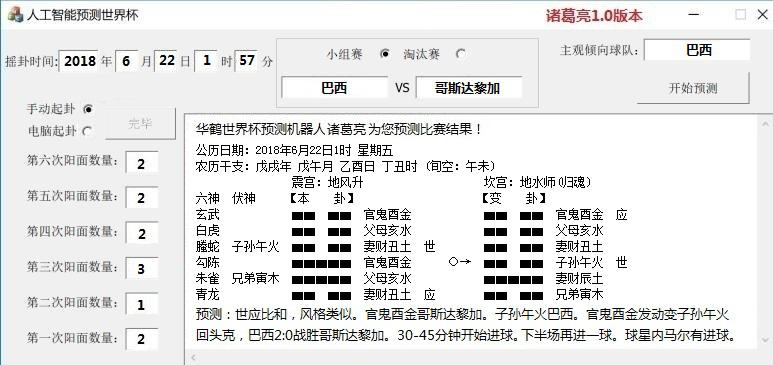Edit 第四次阳面数量 value field
This screenshot has width=773, height=365.
coord(141,233)
